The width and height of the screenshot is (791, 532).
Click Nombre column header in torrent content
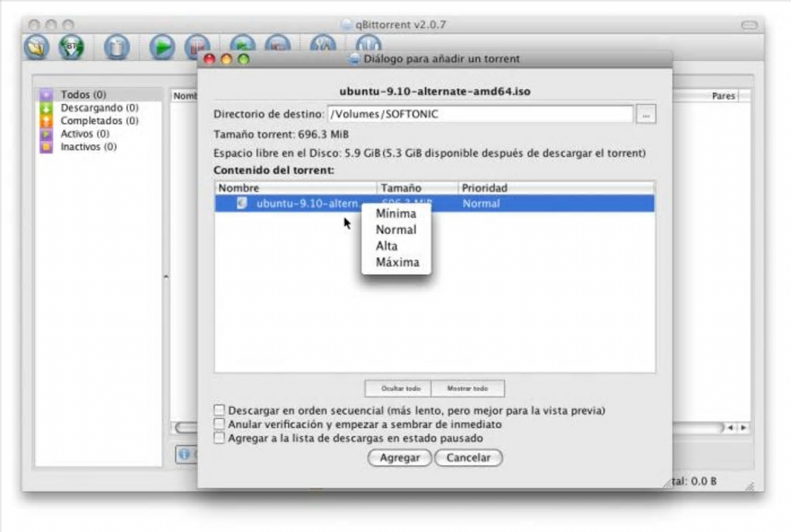click(295, 188)
